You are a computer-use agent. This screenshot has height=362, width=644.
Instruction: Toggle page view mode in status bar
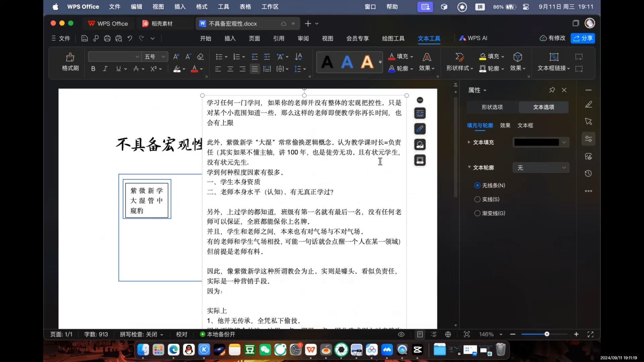point(420,334)
